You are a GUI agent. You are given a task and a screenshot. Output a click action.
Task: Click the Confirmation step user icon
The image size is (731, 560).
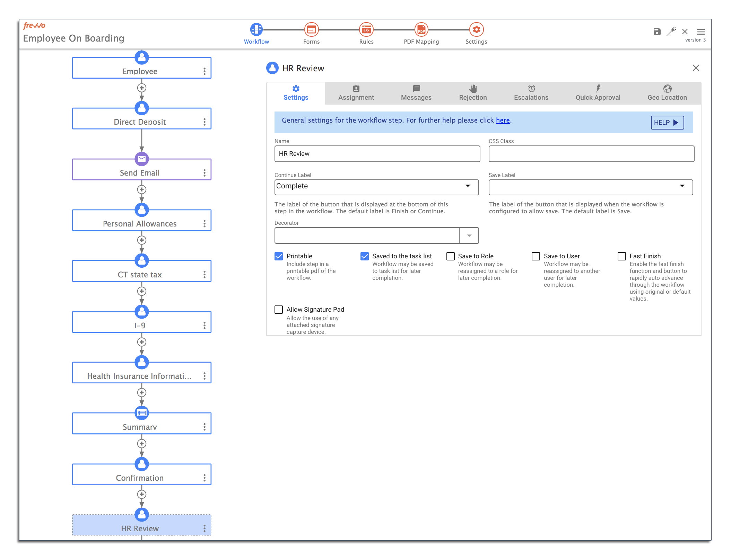(142, 464)
